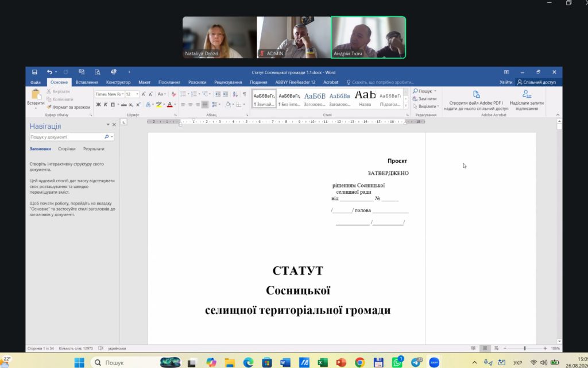Apply yellow text highlight color
This screenshot has height=368, width=588.
pyautogui.click(x=159, y=105)
